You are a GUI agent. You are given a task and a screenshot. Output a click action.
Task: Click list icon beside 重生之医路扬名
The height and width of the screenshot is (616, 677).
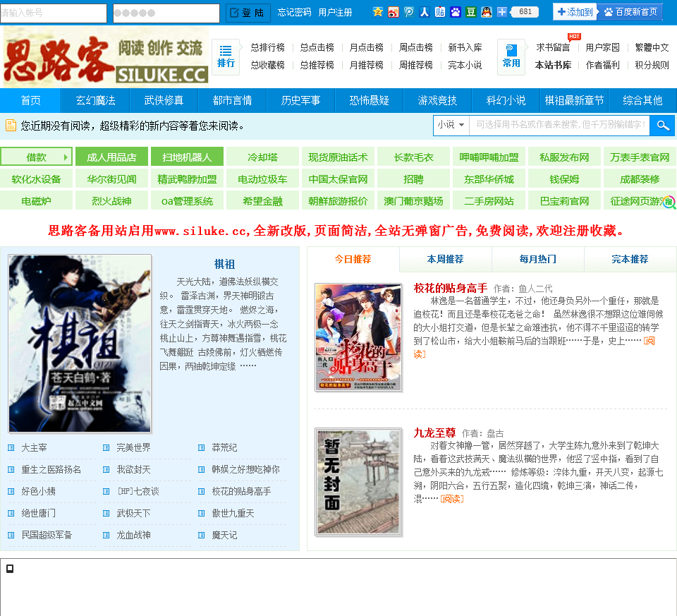(11, 469)
